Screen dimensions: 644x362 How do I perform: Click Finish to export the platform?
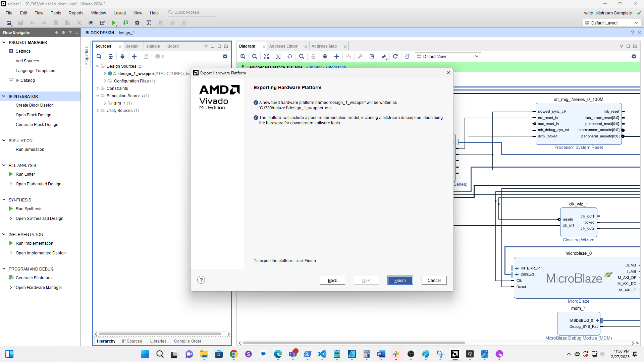tap(400, 280)
